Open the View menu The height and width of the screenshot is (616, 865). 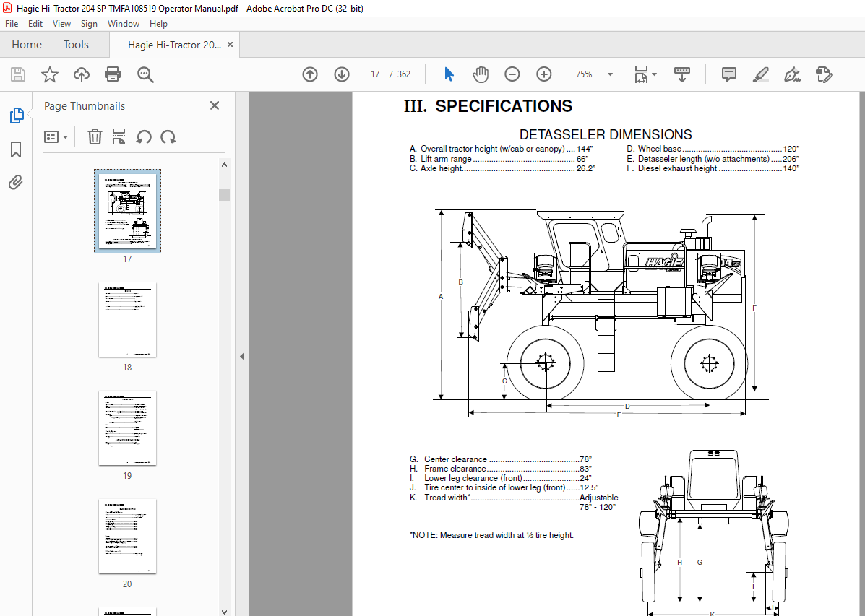pos(62,24)
